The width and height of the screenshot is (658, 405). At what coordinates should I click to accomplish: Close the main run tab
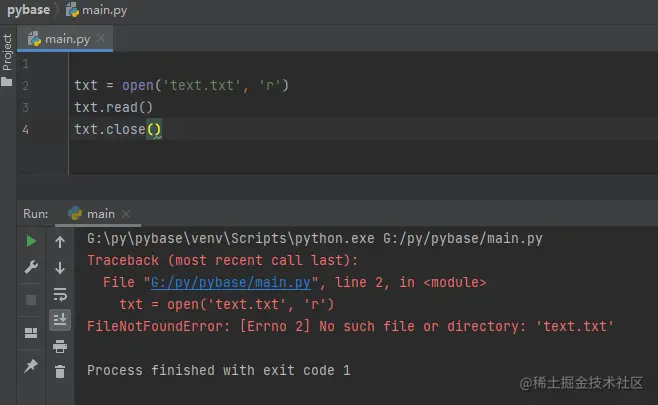126,214
